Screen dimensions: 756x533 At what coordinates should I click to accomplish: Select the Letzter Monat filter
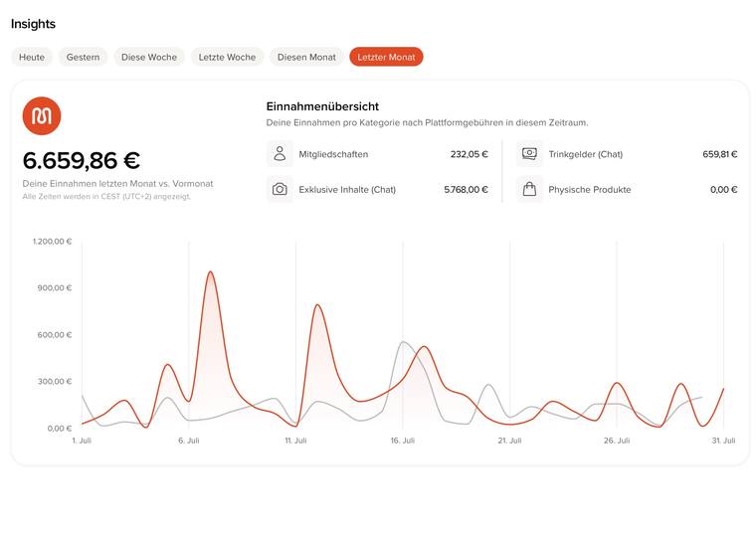point(386,57)
